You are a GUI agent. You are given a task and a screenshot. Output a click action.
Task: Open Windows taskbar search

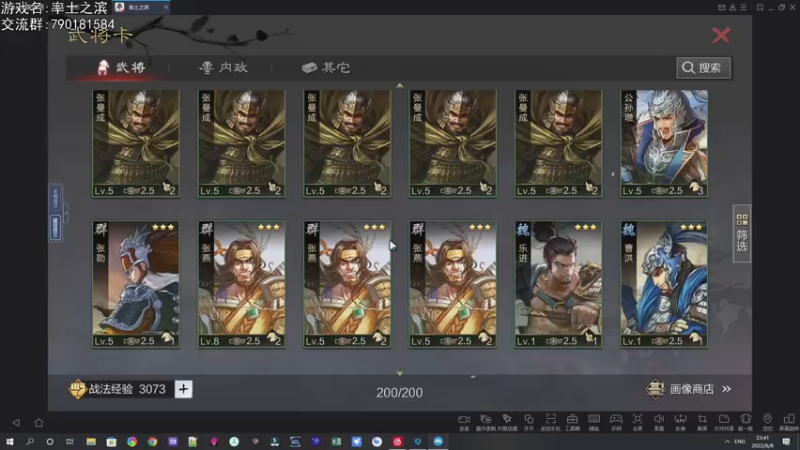click(x=30, y=442)
